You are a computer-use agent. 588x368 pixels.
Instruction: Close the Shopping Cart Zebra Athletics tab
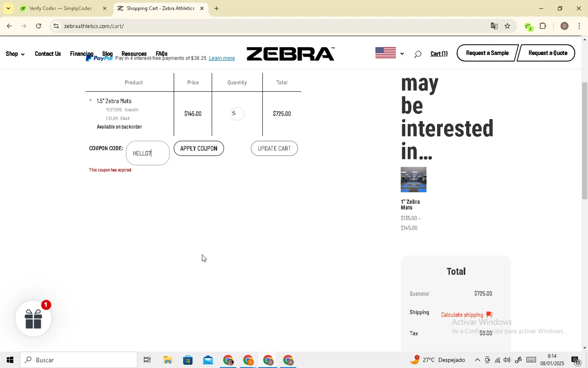[202, 8]
